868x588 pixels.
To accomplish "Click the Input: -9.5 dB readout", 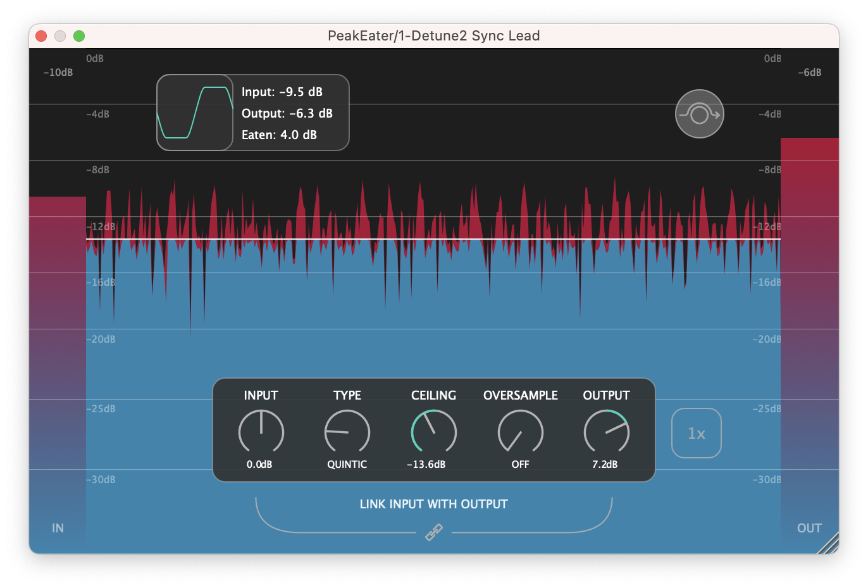I will [282, 92].
